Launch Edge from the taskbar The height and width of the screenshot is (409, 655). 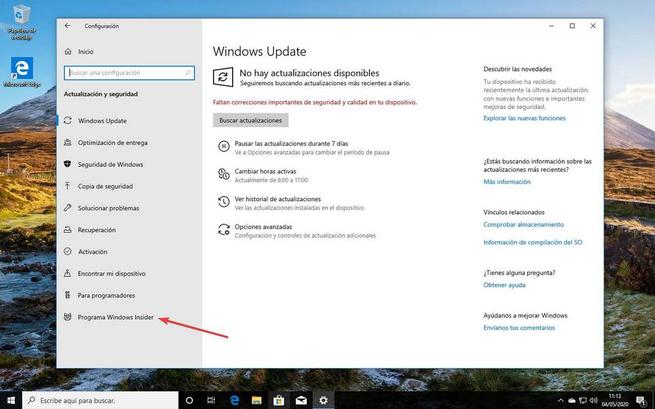pos(234,400)
